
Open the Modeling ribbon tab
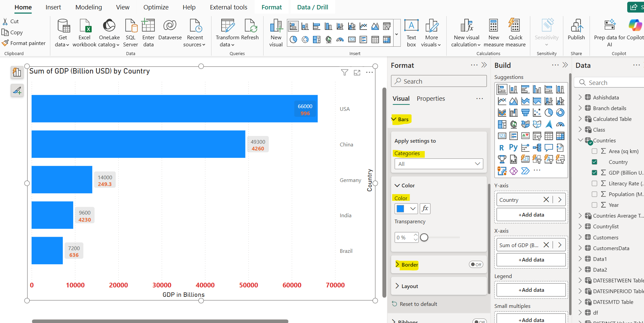click(x=88, y=7)
